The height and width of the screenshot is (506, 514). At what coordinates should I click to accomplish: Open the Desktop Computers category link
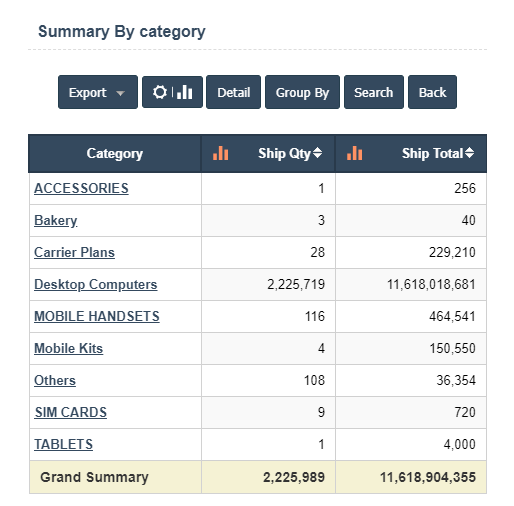96,284
